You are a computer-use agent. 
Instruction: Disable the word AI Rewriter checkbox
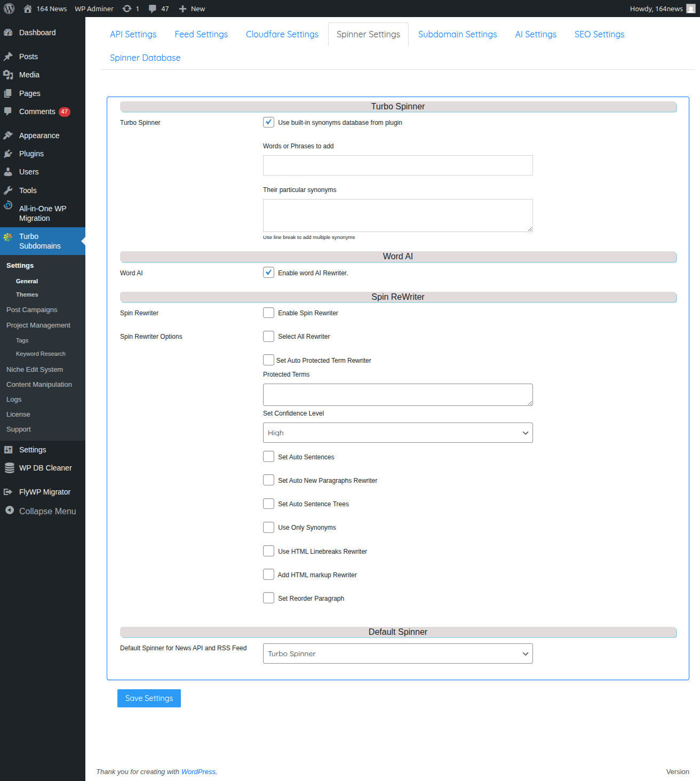point(268,273)
